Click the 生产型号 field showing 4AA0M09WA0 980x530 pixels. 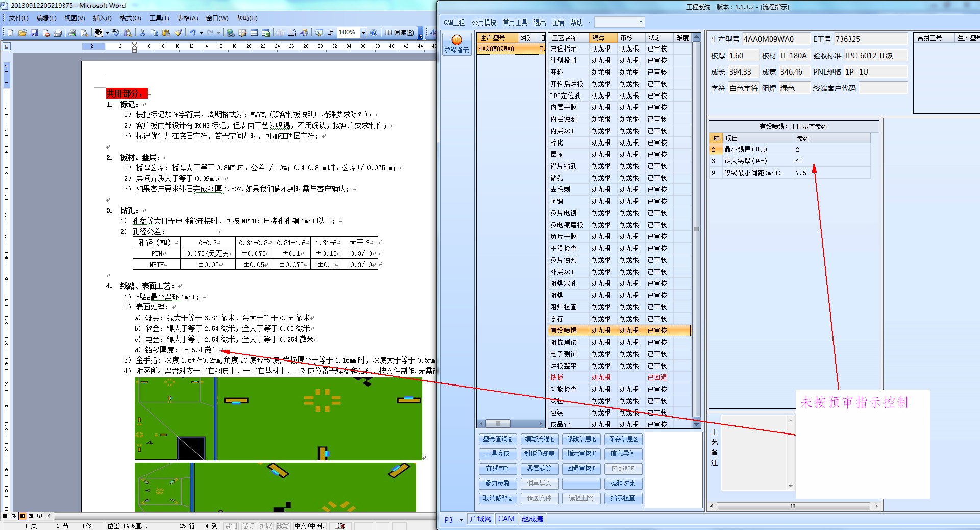coord(775,39)
